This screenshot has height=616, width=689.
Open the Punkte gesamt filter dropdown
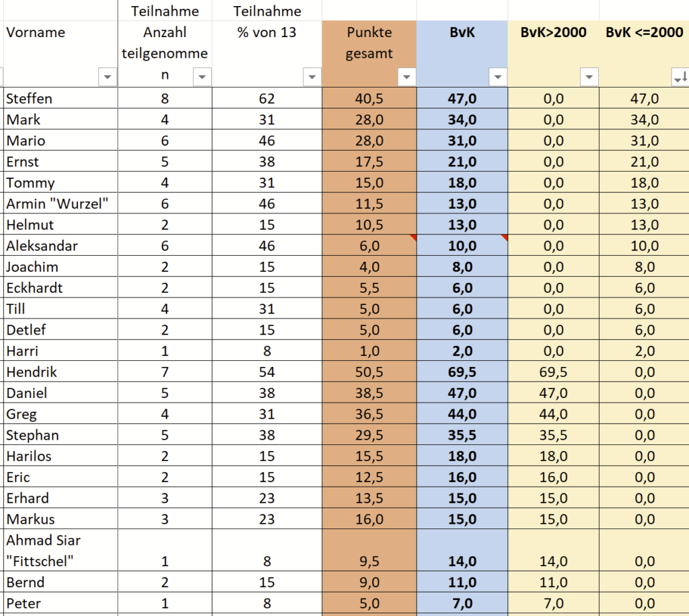coord(406,77)
